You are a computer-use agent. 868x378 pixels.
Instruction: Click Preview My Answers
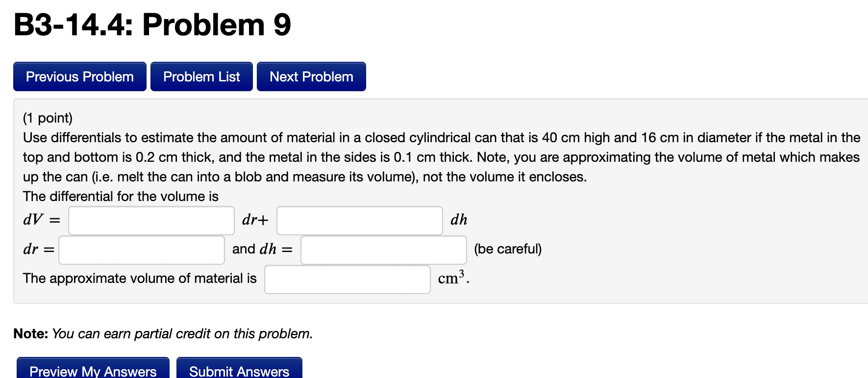(92, 371)
